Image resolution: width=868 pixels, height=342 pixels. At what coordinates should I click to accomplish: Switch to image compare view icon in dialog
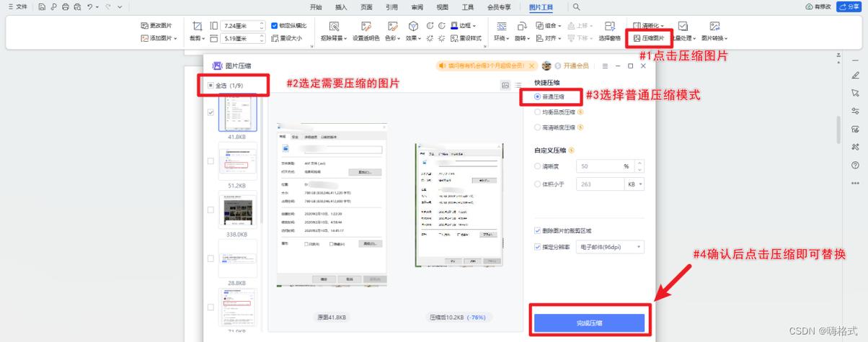(505, 85)
